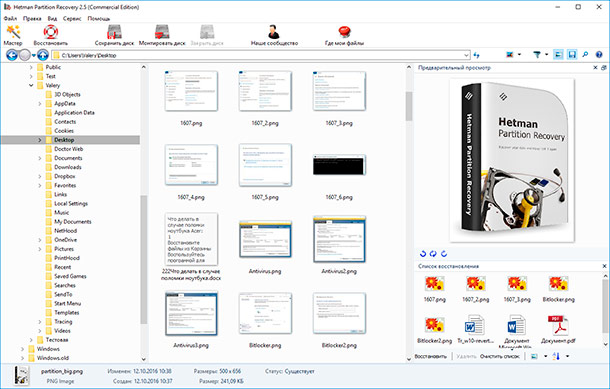Viewport: 610px width, 389px height.
Task: Open the search magnifier icon
Action: coord(585,55)
